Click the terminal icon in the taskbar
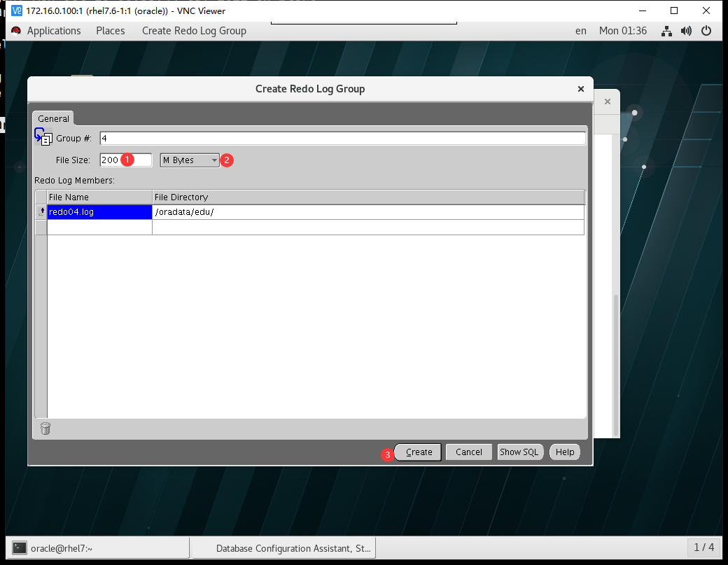The height and width of the screenshot is (565, 728). (20, 547)
